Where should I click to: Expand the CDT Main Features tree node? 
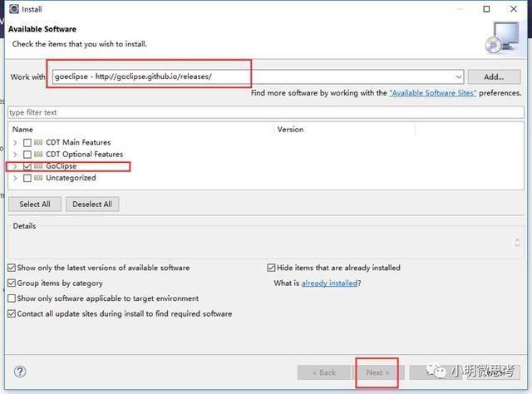[15, 143]
